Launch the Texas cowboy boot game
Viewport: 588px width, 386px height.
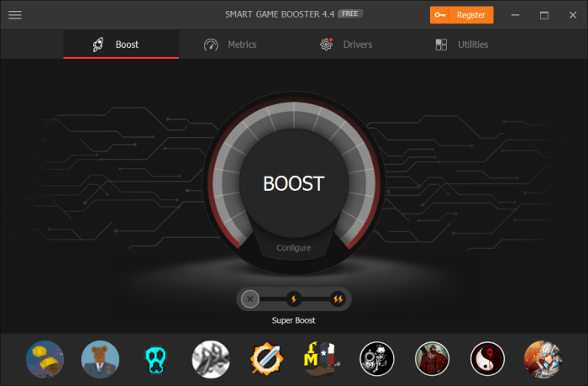point(322,359)
